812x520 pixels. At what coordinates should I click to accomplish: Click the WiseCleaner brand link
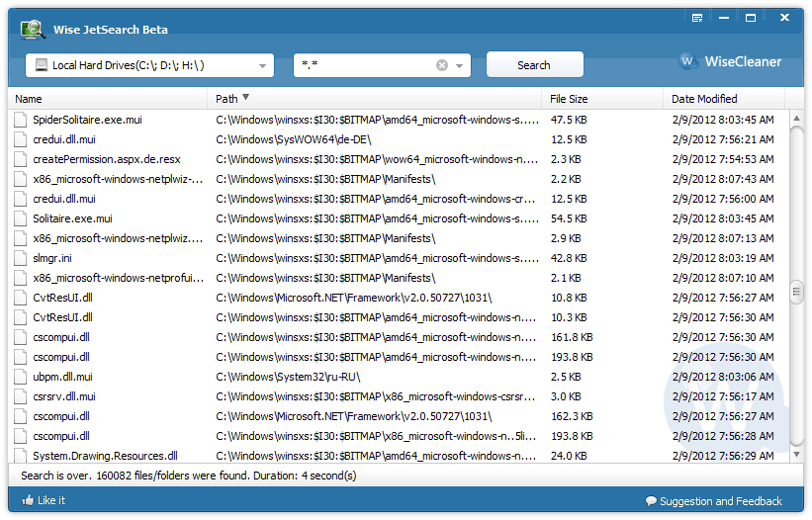(x=743, y=61)
